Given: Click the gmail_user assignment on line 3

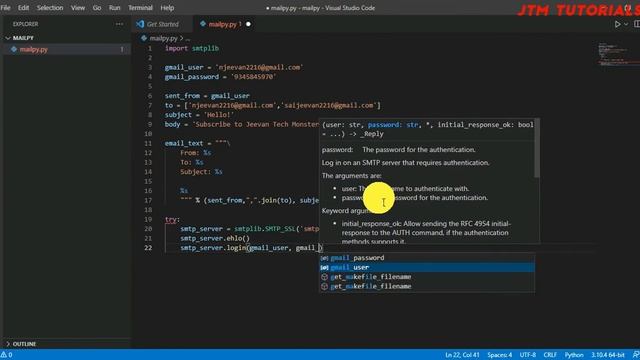Looking at the screenshot, I should pyautogui.click(x=234, y=67).
